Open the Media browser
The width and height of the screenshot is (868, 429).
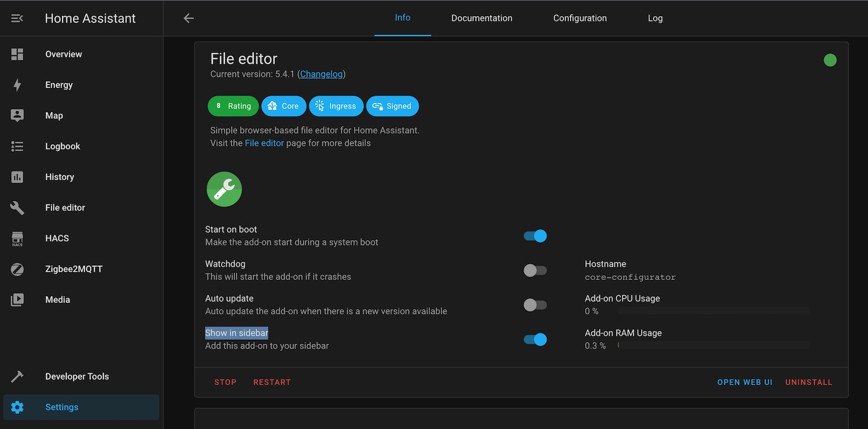(58, 299)
